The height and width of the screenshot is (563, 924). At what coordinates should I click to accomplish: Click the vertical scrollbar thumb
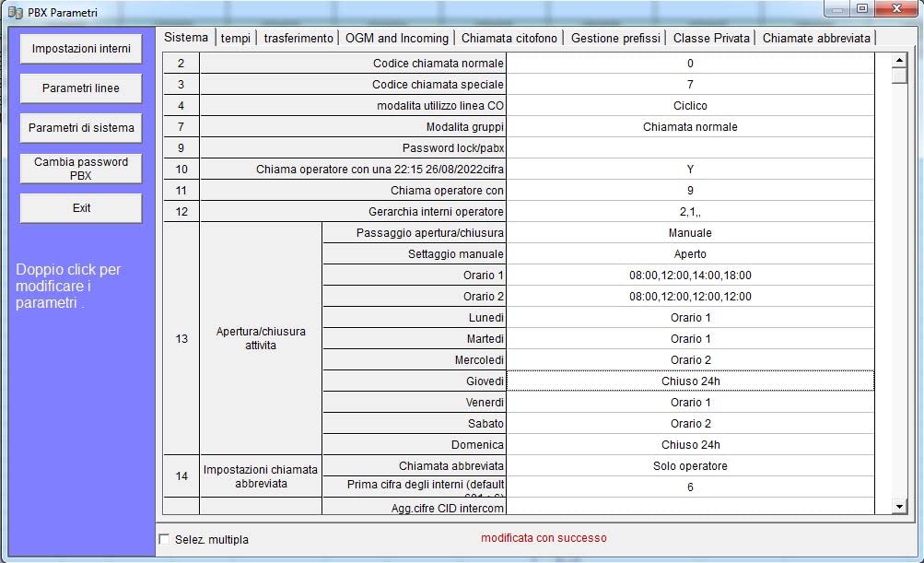899,76
